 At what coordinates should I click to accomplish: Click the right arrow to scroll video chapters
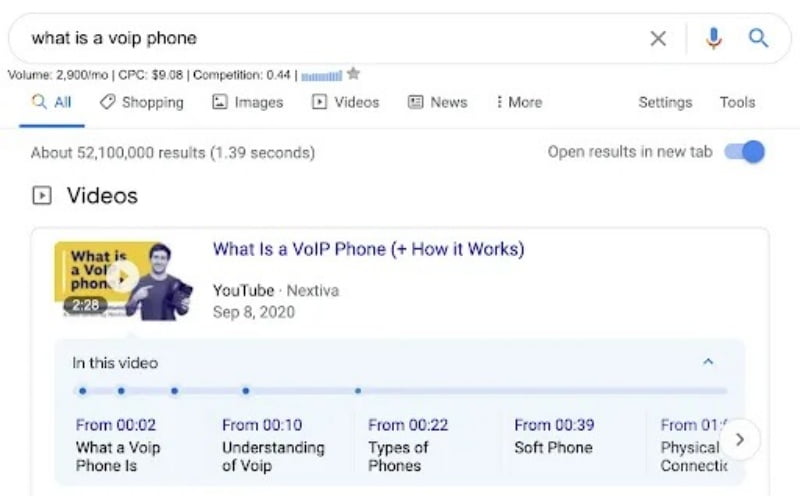[740, 439]
